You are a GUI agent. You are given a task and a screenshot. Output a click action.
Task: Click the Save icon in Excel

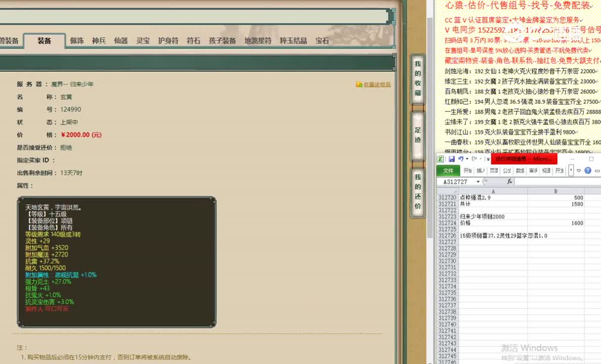452,159
